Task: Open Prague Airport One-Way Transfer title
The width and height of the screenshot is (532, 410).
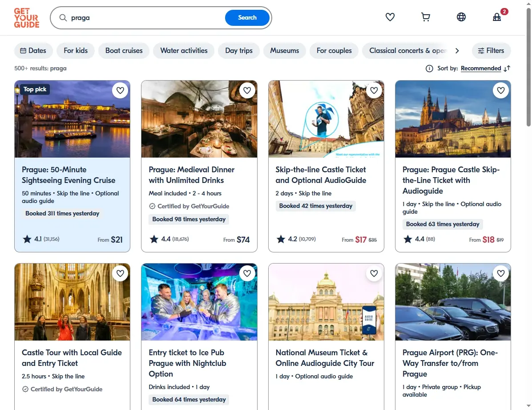Action: (450, 363)
